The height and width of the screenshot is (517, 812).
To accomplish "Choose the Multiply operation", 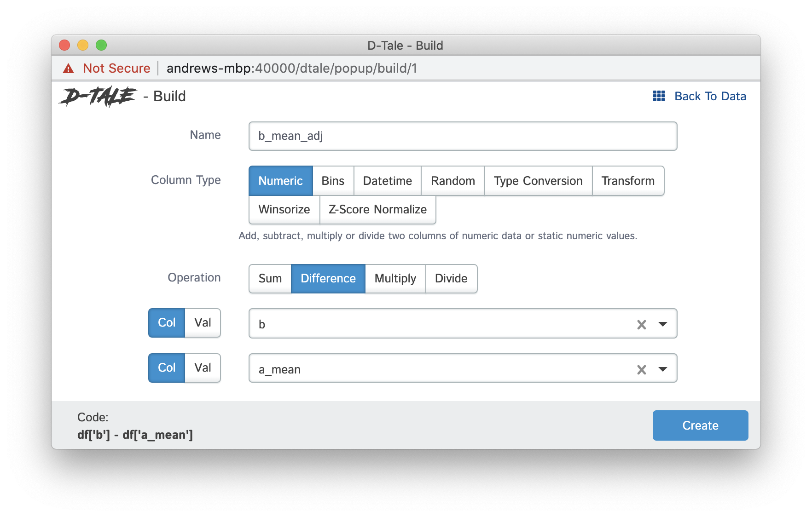I will point(395,279).
